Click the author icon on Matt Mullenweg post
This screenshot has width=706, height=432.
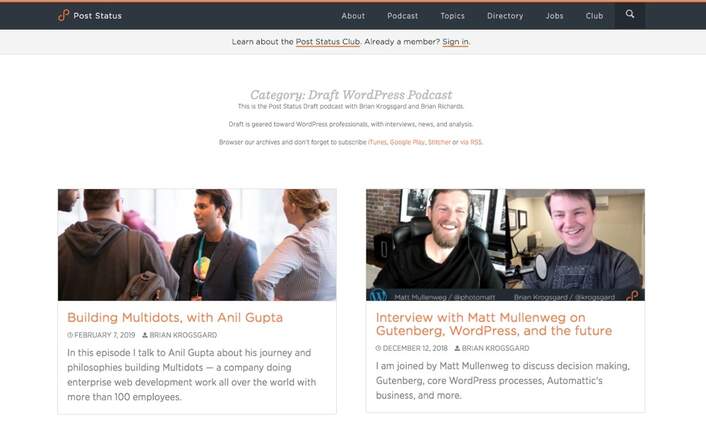click(x=457, y=348)
